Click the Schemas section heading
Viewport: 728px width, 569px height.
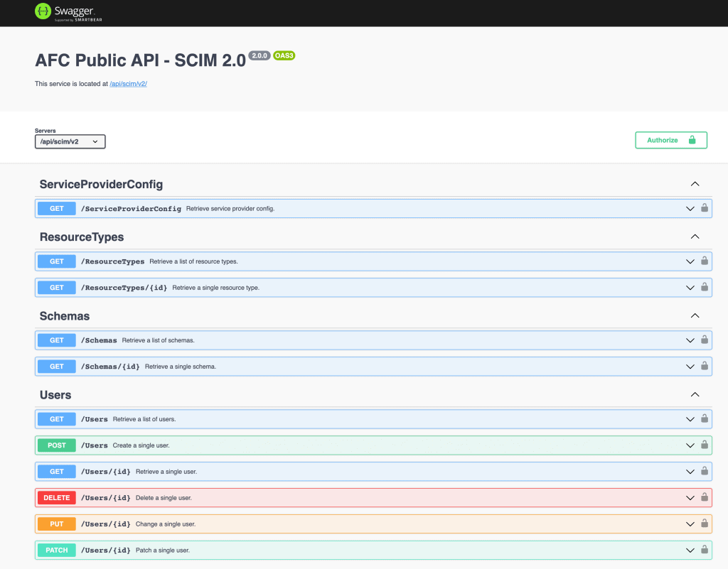coord(65,316)
